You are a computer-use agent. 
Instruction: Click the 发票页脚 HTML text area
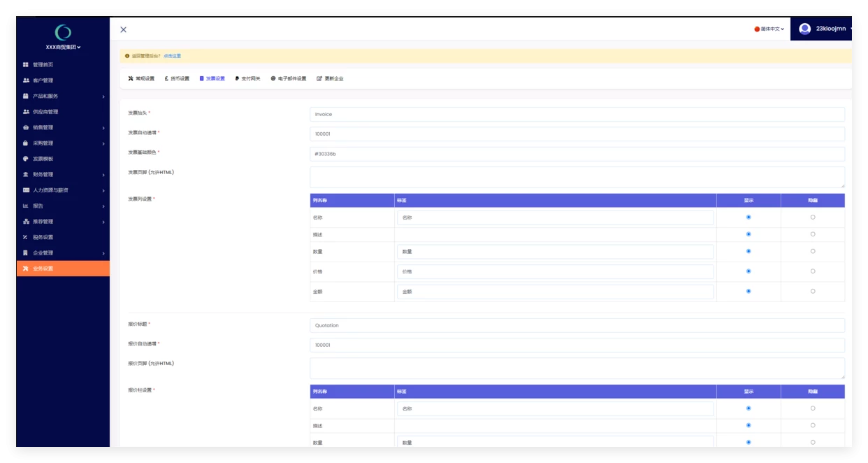pos(577,177)
